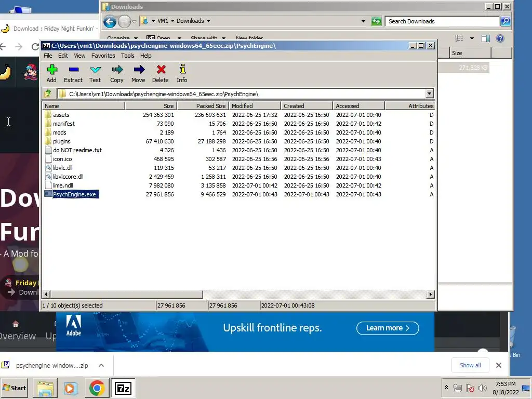The width and height of the screenshot is (532, 399).
Task: Click the Move toolbar icon
Action: 138,73
